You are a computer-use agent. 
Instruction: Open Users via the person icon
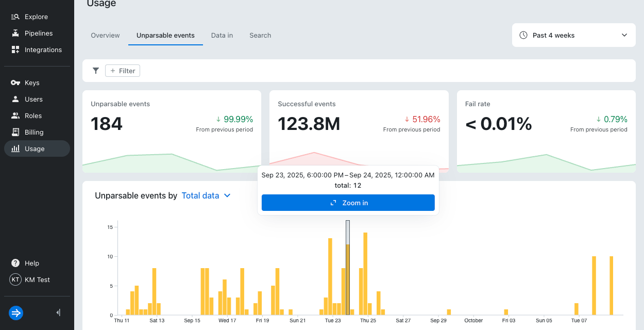coord(15,100)
